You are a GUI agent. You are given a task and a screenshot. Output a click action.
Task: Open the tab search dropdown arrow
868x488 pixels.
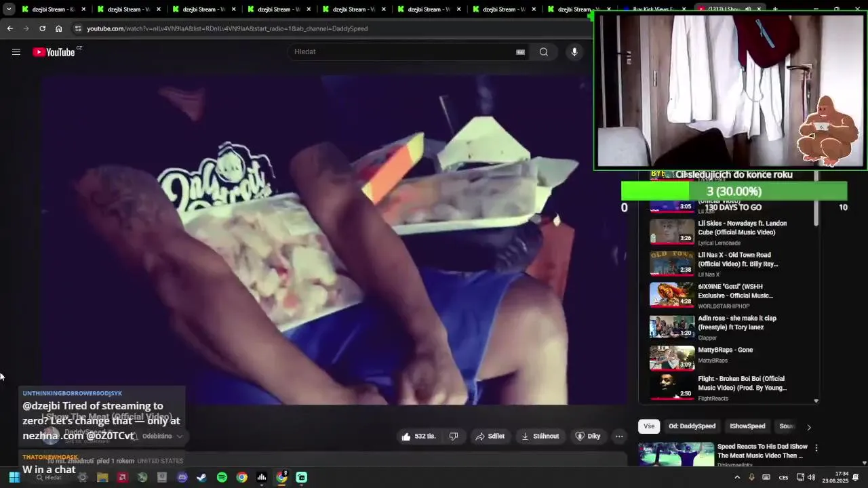(x=9, y=9)
